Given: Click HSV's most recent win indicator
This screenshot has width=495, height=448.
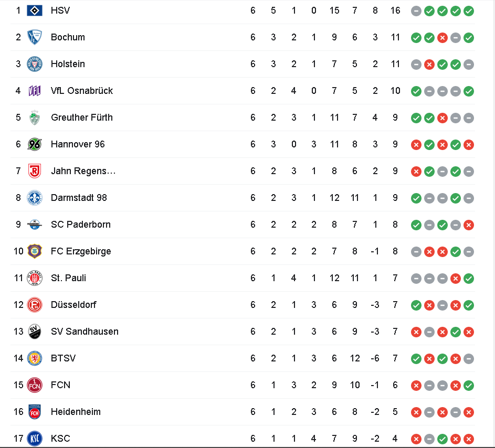Looking at the screenshot, I should pos(469,11).
